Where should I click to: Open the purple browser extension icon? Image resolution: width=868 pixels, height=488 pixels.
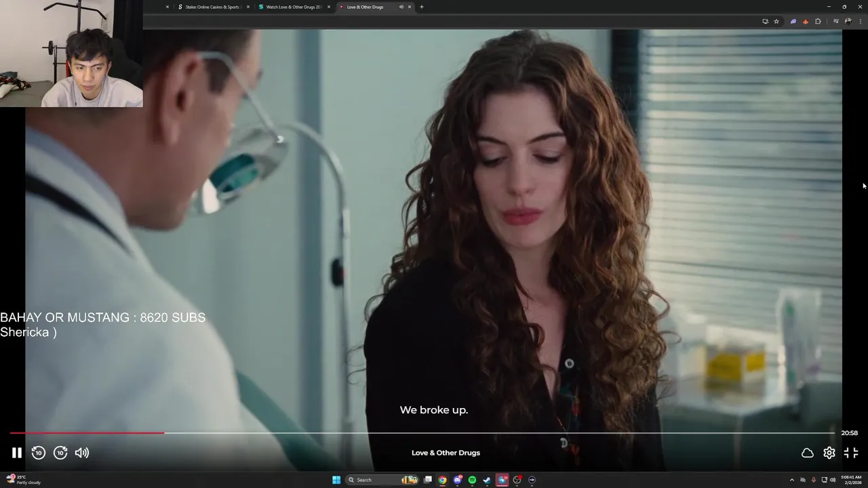[x=793, y=21]
